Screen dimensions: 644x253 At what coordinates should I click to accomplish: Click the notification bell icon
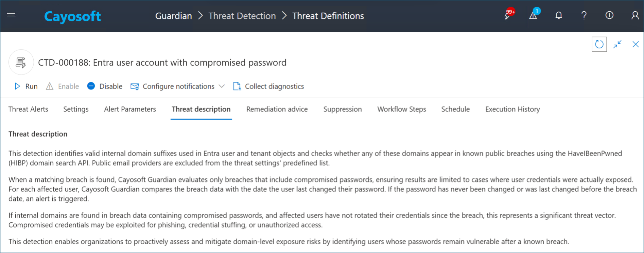pyautogui.click(x=559, y=16)
